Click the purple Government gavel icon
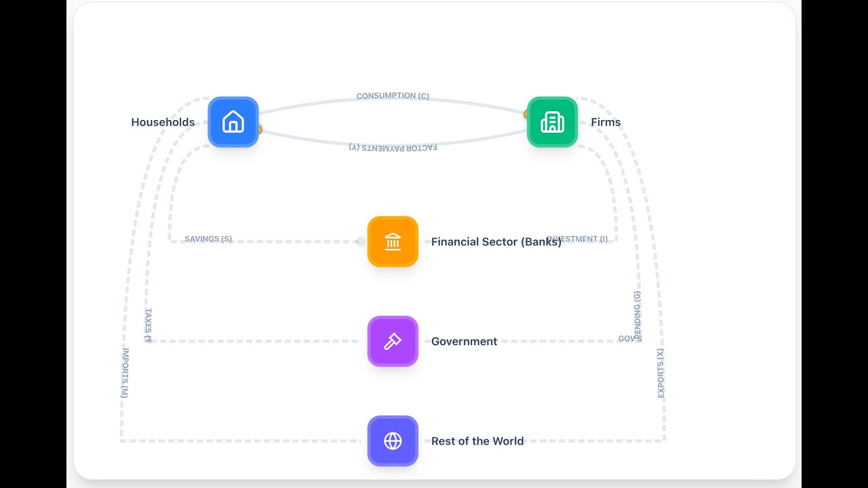 [x=393, y=341]
